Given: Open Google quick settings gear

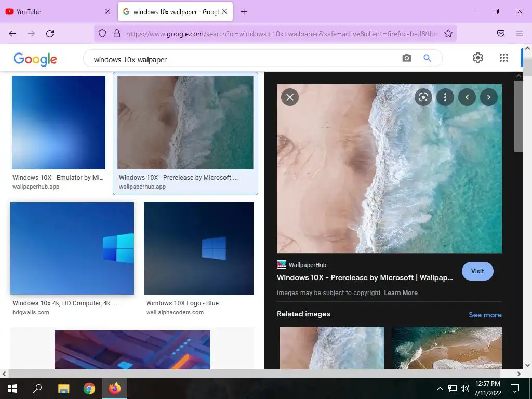Looking at the screenshot, I should pos(478,58).
